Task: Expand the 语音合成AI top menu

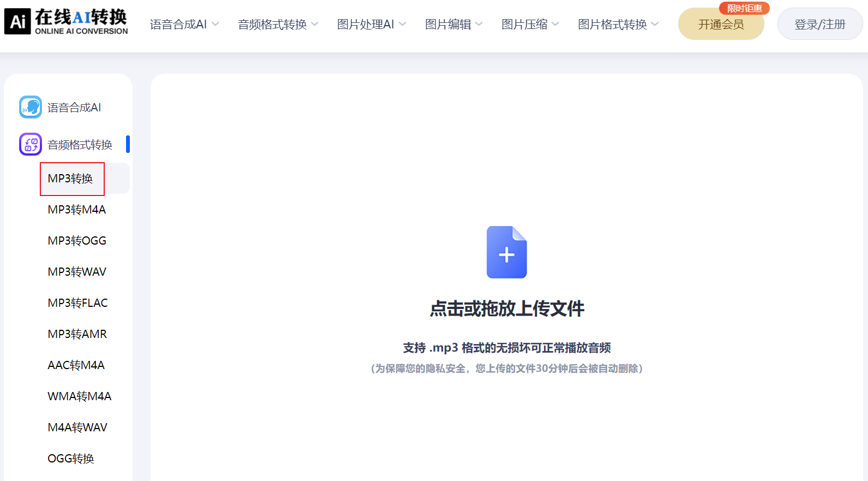Action: pos(184,25)
